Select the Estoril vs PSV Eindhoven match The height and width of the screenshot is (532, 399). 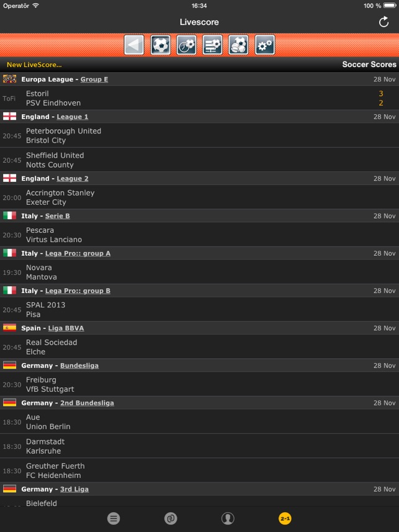199,98
